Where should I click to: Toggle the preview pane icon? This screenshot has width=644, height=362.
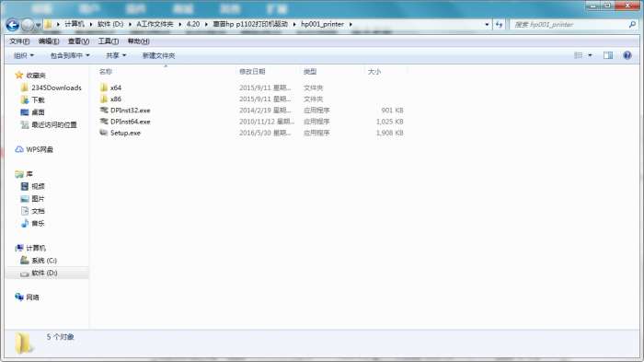pyautogui.click(x=608, y=55)
